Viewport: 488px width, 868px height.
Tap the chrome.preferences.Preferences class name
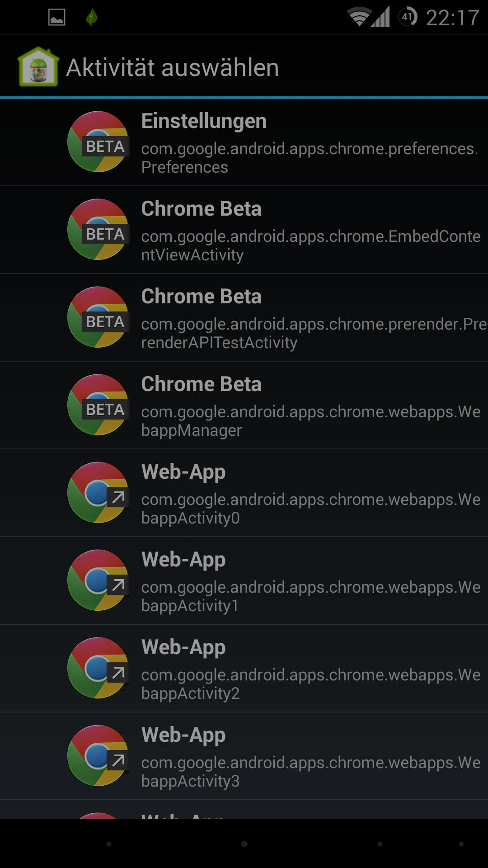pyautogui.click(x=310, y=158)
